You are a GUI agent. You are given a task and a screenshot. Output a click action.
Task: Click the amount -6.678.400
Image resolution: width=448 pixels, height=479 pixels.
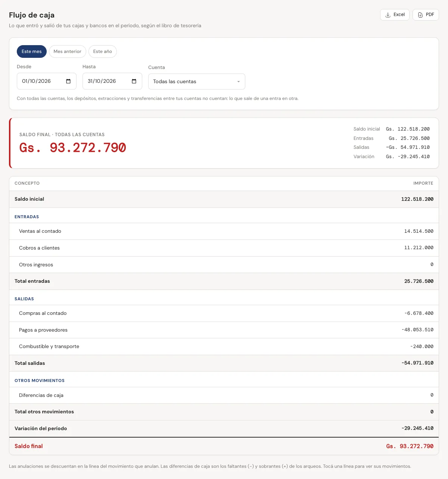419,313
